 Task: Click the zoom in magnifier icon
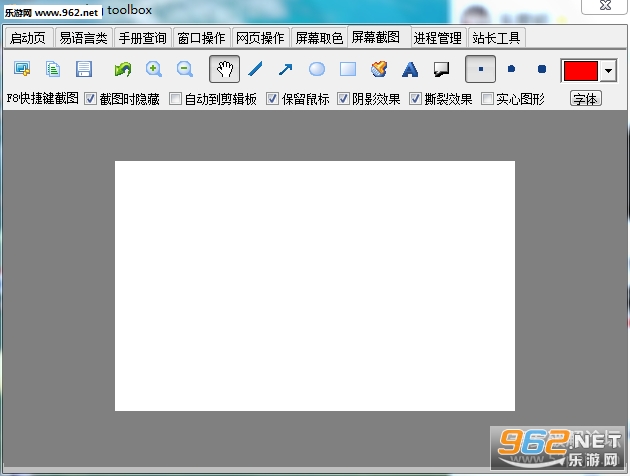point(153,69)
